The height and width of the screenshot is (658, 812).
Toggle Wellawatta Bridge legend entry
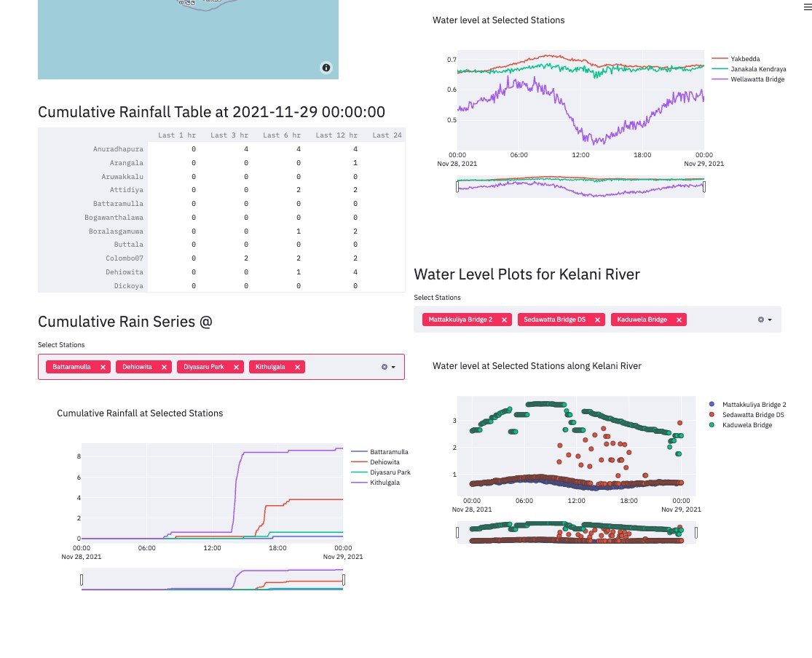[x=757, y=79]
